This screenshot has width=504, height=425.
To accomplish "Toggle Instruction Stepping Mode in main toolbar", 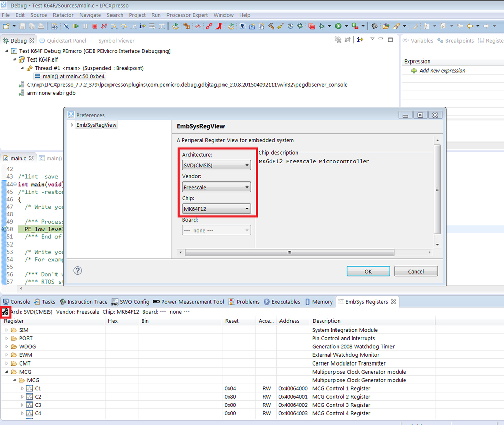I will click(142, 26).
